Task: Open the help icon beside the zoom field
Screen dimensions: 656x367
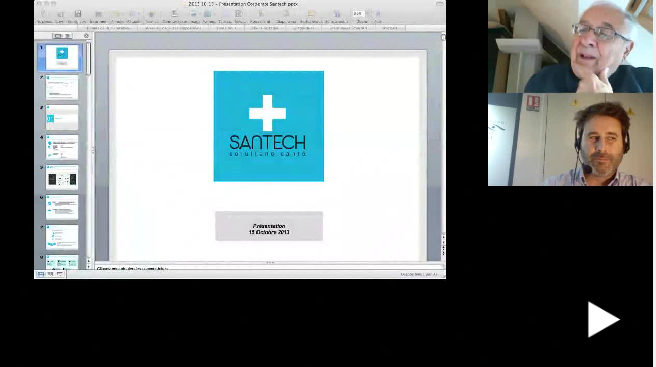Action: pos(378,14)
